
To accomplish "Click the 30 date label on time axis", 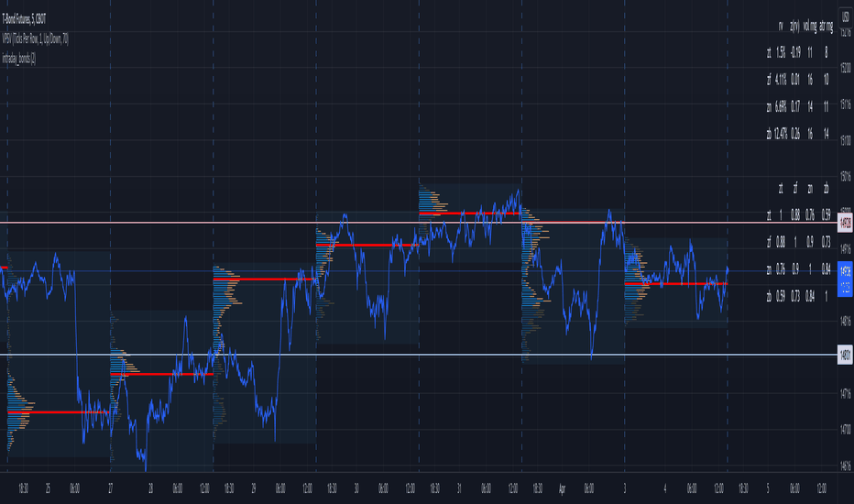I will click(356, 488).
